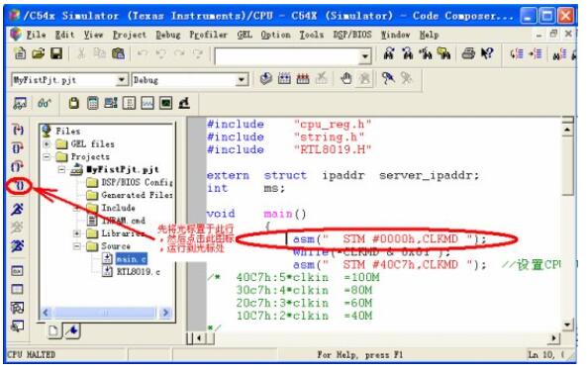Click the Run running-man icon in sidebar
588x370 pixels.
tap(17, 209)
